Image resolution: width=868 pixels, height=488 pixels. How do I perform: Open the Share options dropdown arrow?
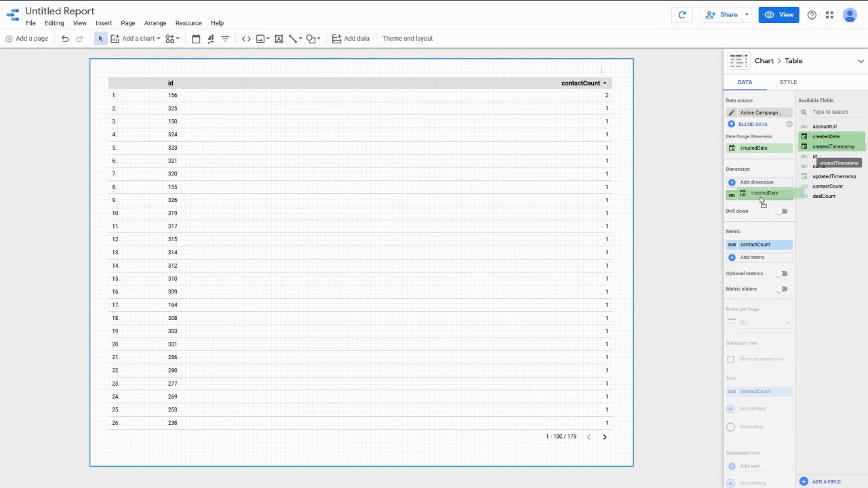click(x=747, y=15)
